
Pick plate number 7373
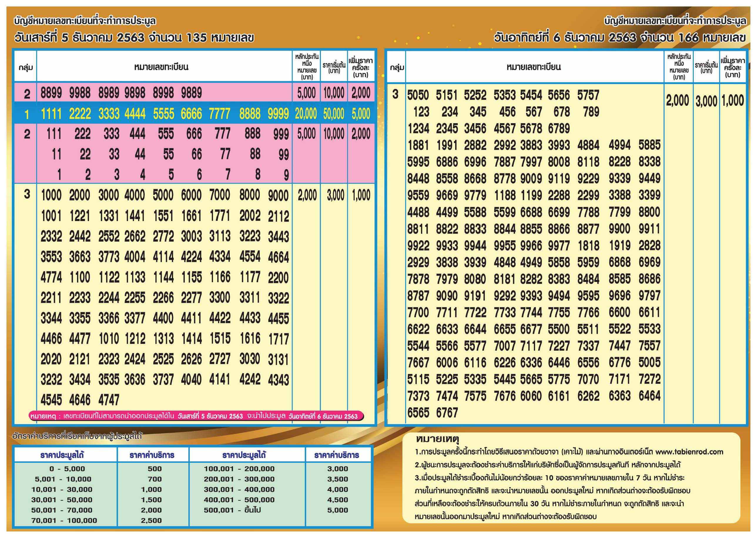418,396
